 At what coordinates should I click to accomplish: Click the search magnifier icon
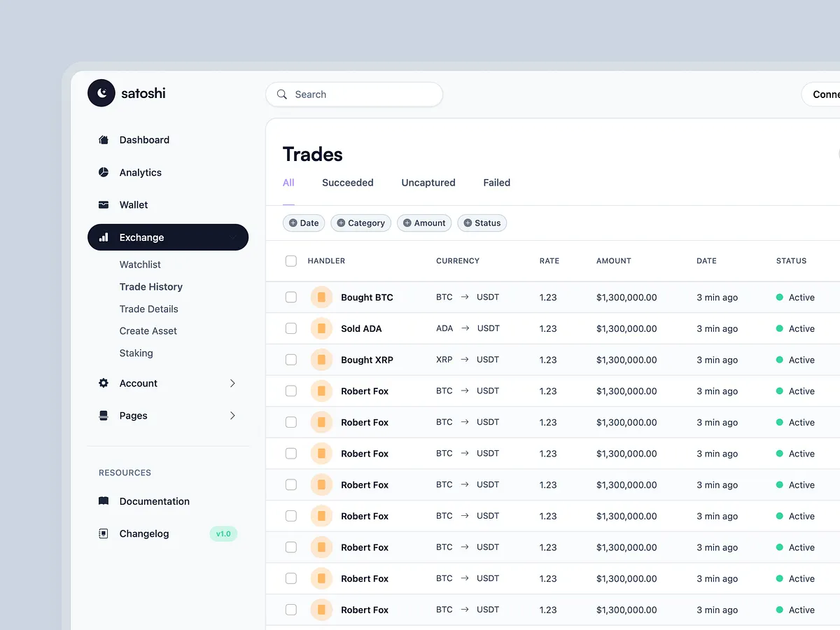[x=281, y=94]
